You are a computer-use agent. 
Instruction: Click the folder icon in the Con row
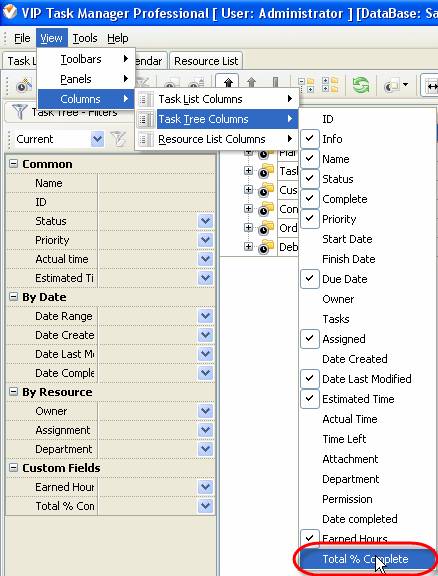(265, 209)
